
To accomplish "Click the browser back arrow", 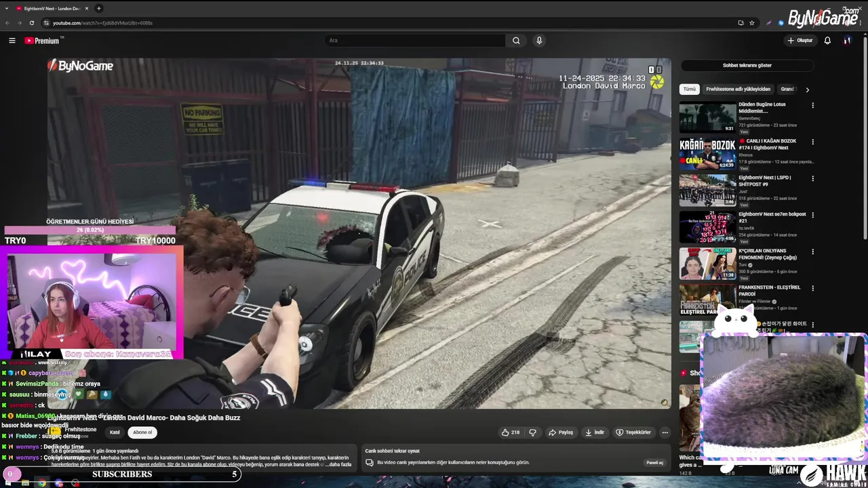I will (7, 22).
